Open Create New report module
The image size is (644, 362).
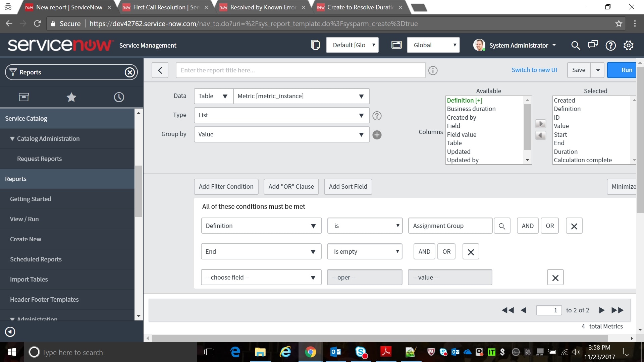click(26, 239)
